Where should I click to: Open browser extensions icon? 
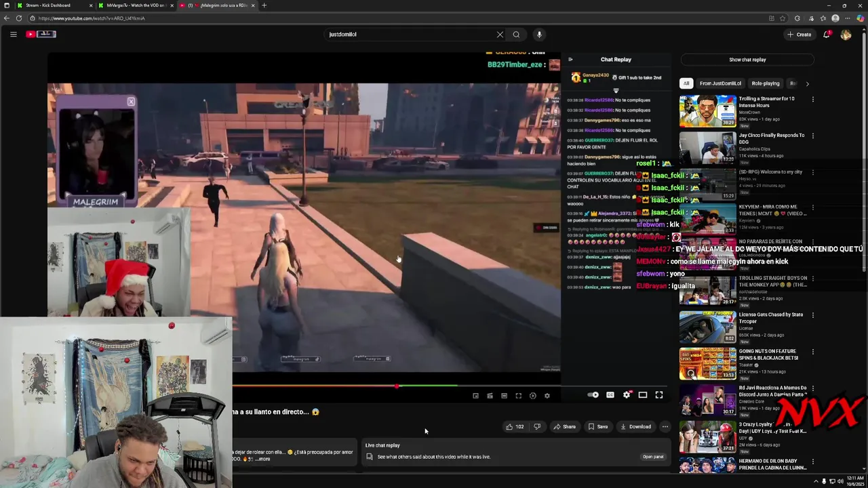pyautogui.click(x=797, y=18)
